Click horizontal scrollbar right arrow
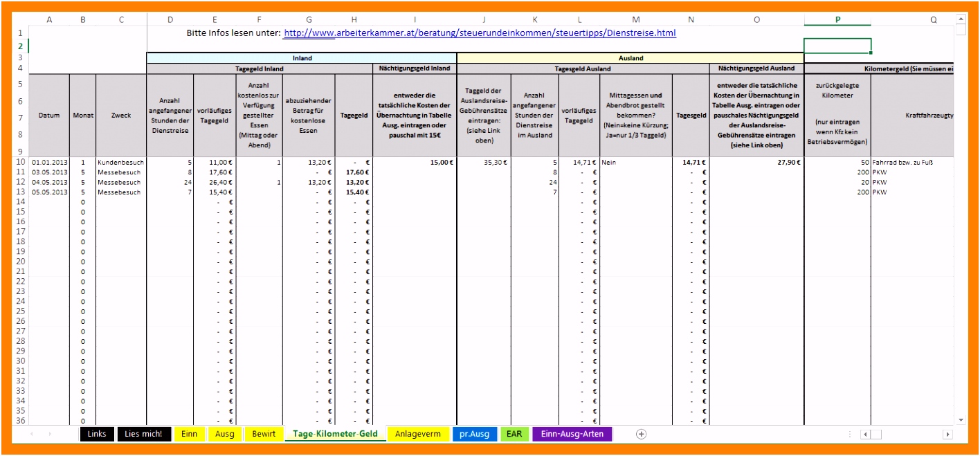Image resolution: width=980 pixels, height=456 pixels. (x=948, y=434)
